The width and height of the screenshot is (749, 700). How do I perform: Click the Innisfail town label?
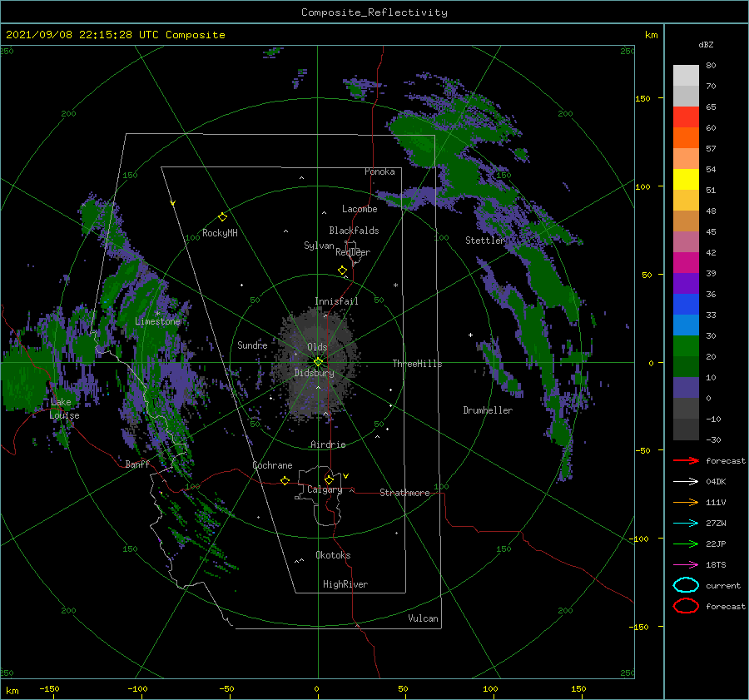pos(336,301)
